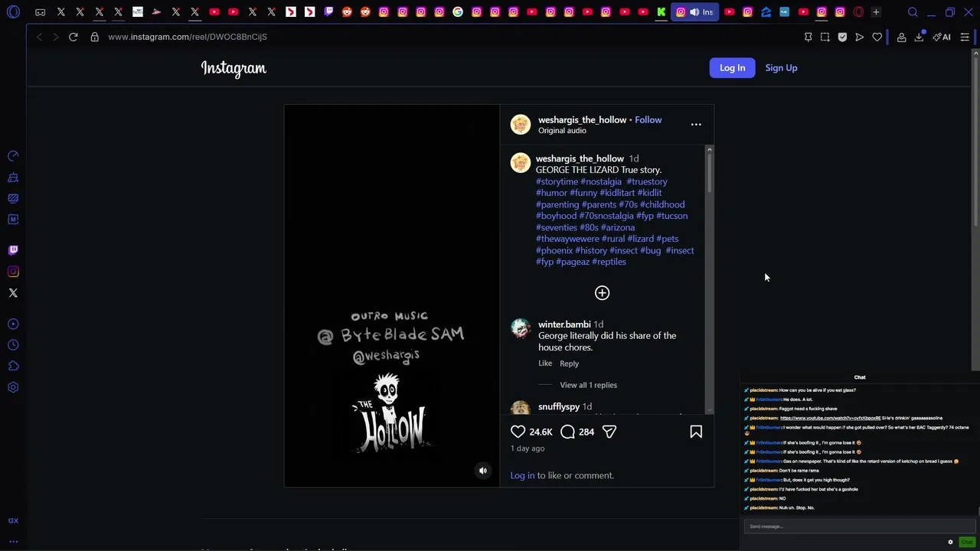Open the Player icon in the sidebar
Screen dimensions: 980x551
[x=13, y=324]
